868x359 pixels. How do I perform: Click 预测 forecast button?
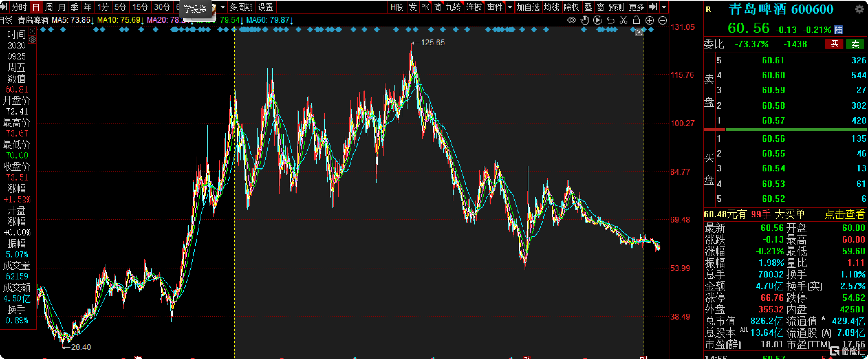click(x=616, y=7)
